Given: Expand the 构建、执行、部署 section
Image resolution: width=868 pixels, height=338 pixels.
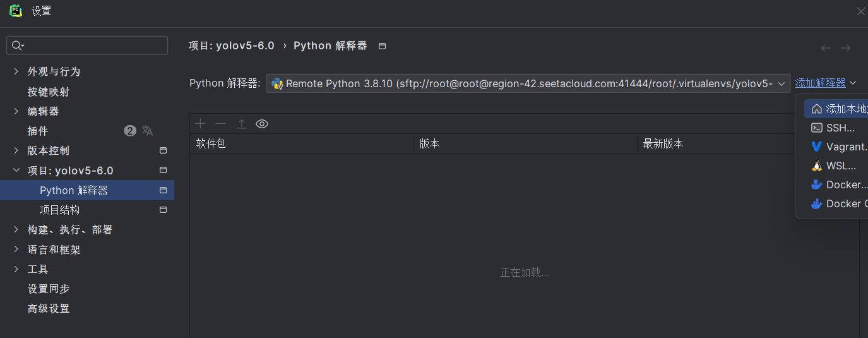Looking at the screenshot, I should coord(16,229).
